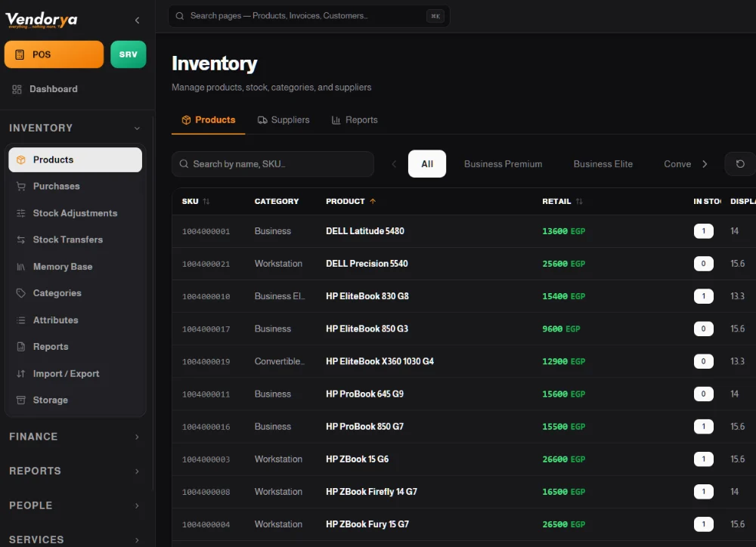The height and width of the screenshot is (547, 756).
Task: Focus the Search by name, SKU field
Action: 273,164
